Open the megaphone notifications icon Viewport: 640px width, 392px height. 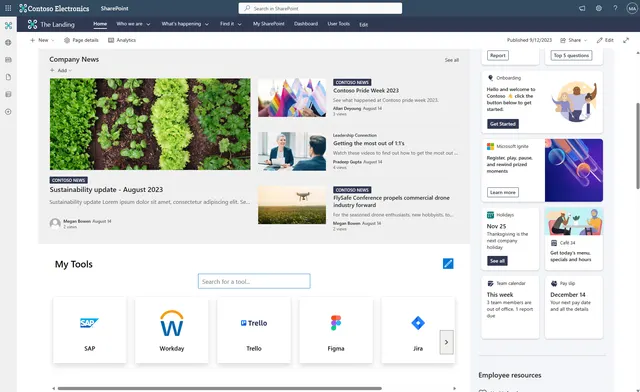pos(582,8)
